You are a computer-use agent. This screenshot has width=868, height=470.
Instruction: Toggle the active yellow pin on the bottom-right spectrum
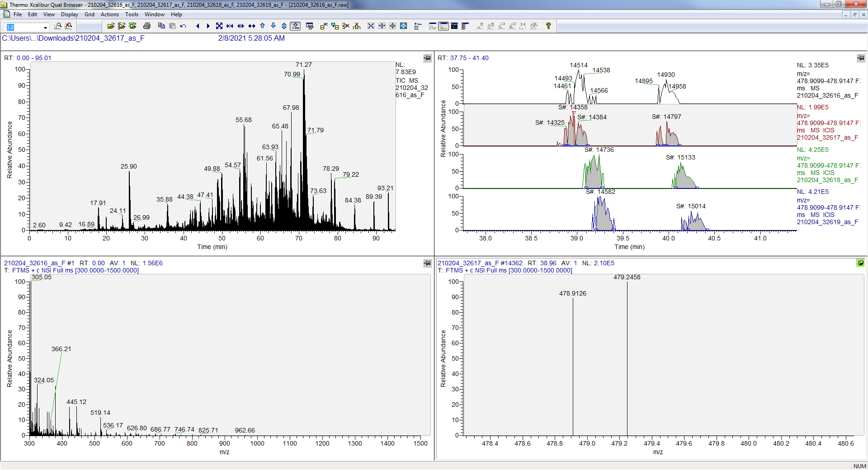(x=860, y=263)
